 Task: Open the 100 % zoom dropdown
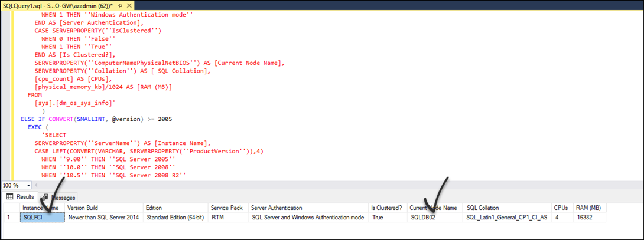28,185
